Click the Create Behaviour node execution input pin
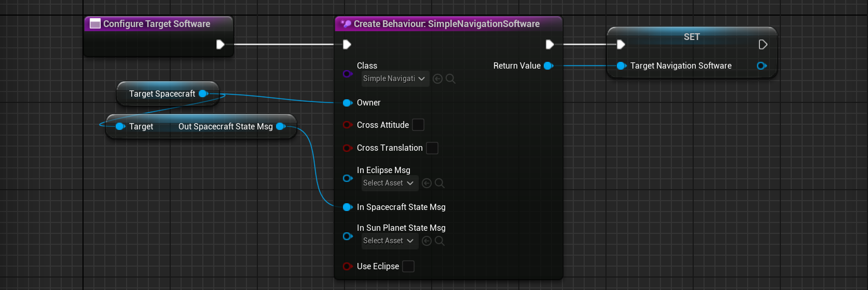 click(x=347, y=45)
